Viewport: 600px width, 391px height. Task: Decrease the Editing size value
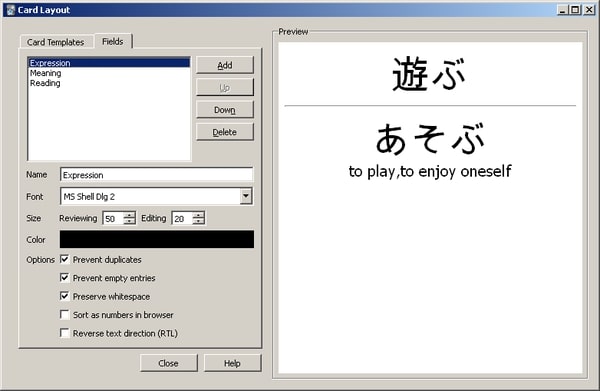click(199, 222)
